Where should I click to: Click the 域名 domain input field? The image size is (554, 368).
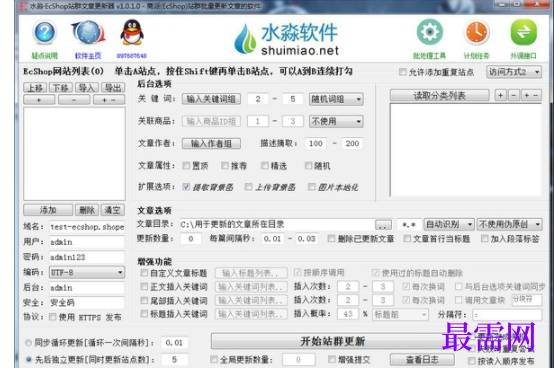87,227
